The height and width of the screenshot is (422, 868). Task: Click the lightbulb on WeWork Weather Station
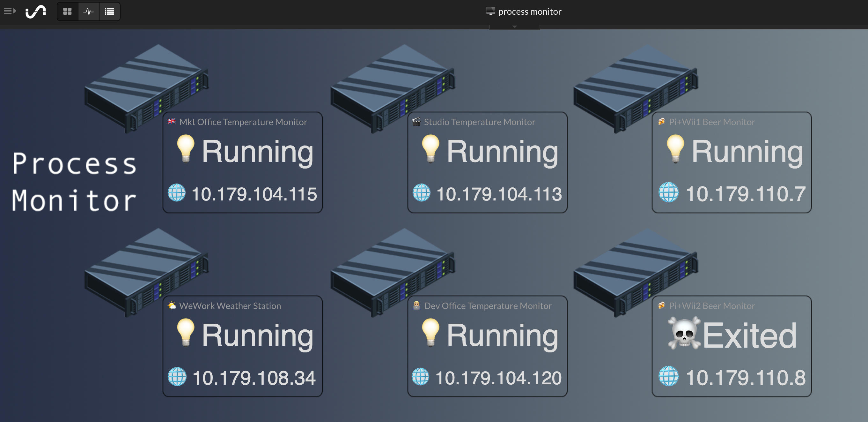(x=186, y=332)
